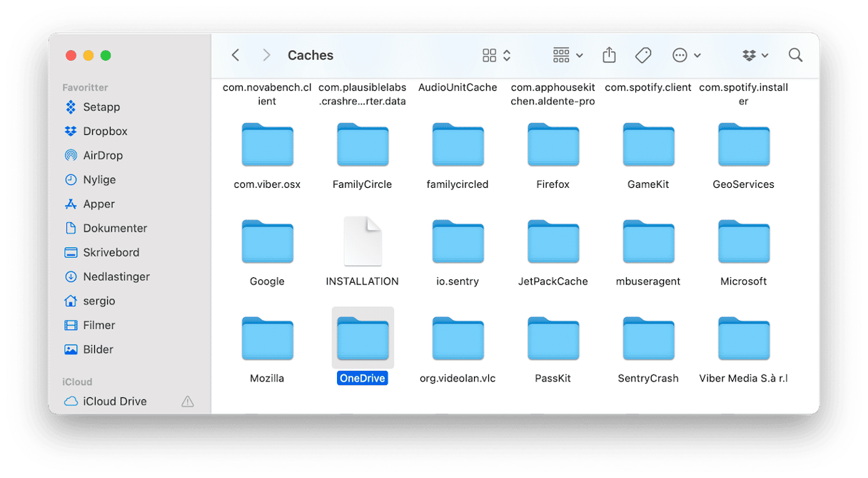Go forward with the right chevron button

[x=266, y=55]
